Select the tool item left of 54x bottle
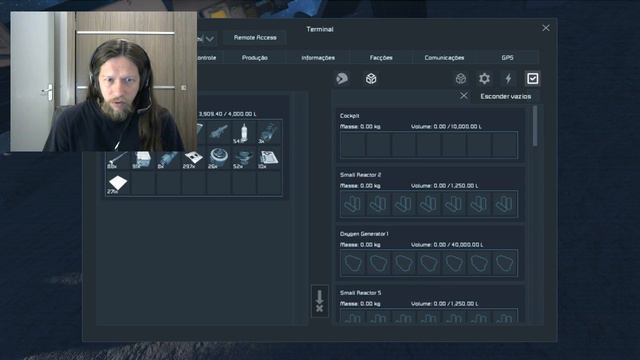Image resolution: width=640 pixels, height=360 pixels. (x=218, y=133)
